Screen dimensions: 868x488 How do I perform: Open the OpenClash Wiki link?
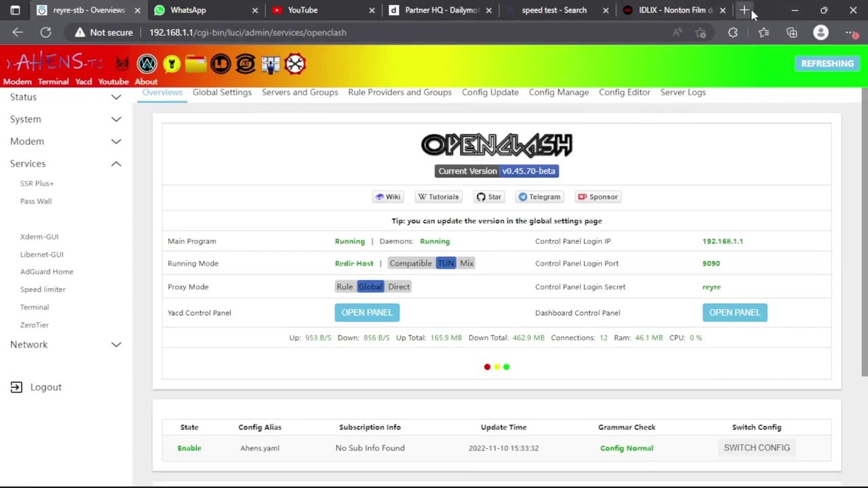pos(388,197)
